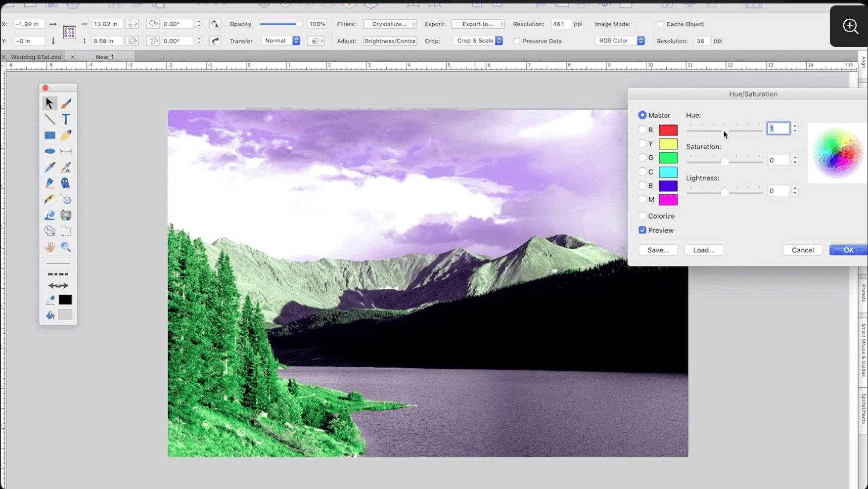Choose the paint bucket fill icon
The height and width of the screenshot is (489, 868).
50,315
